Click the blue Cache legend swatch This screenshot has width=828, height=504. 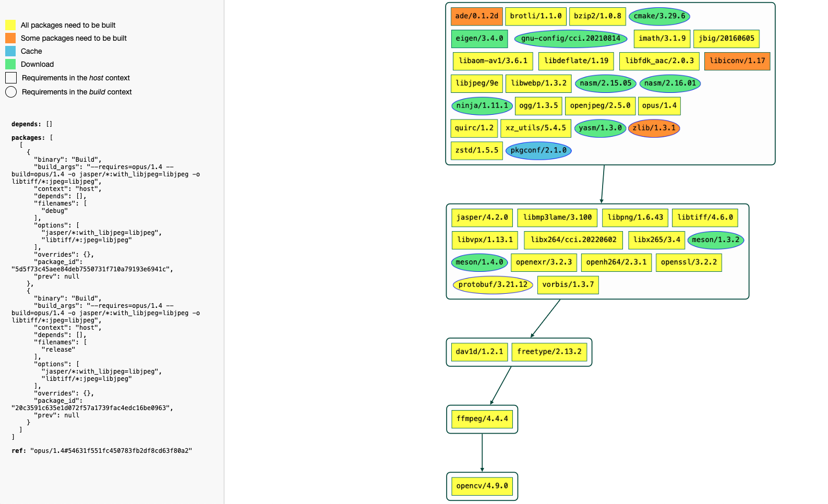tap(10, 51)
